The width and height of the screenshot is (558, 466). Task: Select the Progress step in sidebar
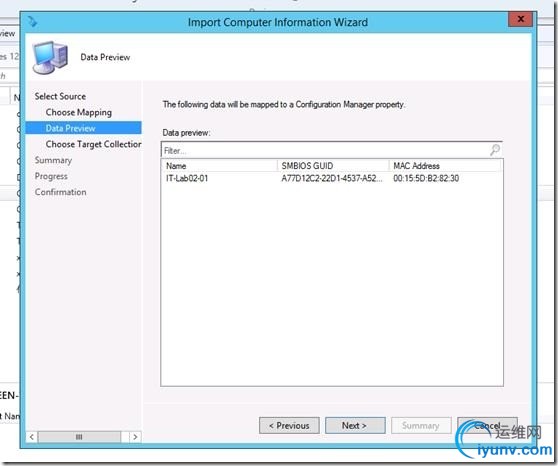51,176
